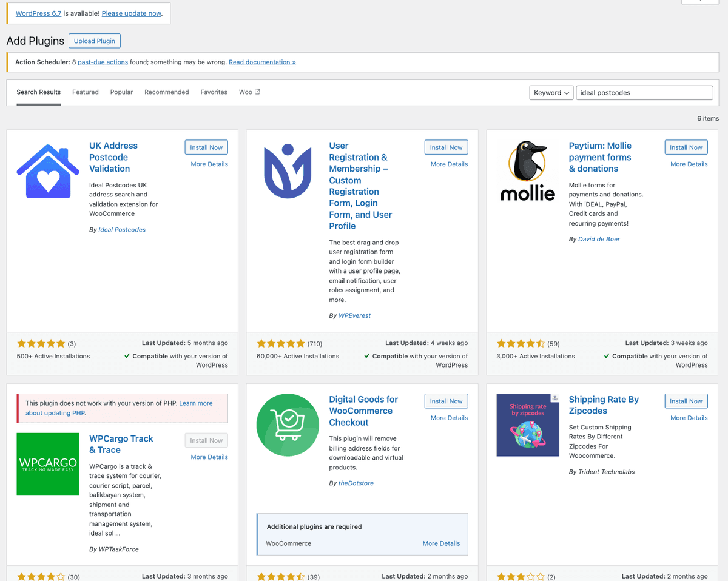Click the WordPress 6.7 link
Image resolution: width=728 pixels, height=581 pixels.
click(x=38, y=13)
